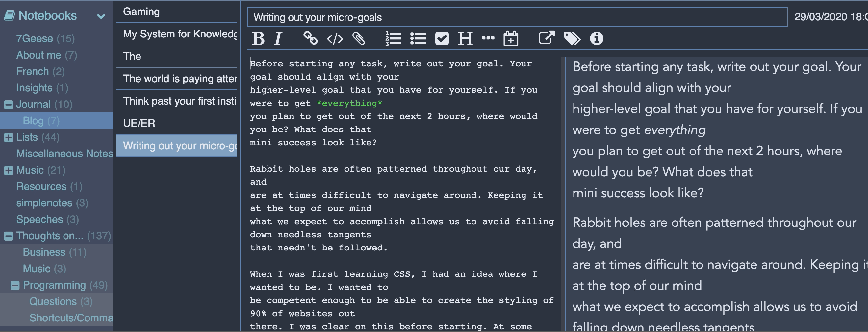Insert a checkbox item from the toolbar

(442, 38)
